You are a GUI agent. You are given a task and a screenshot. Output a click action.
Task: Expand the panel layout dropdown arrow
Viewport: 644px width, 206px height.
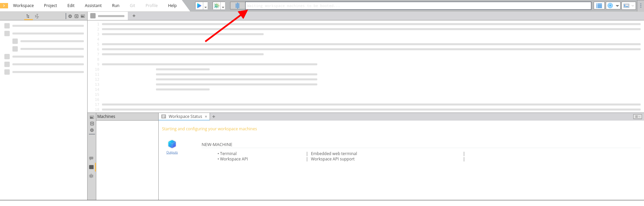(633, 6)
